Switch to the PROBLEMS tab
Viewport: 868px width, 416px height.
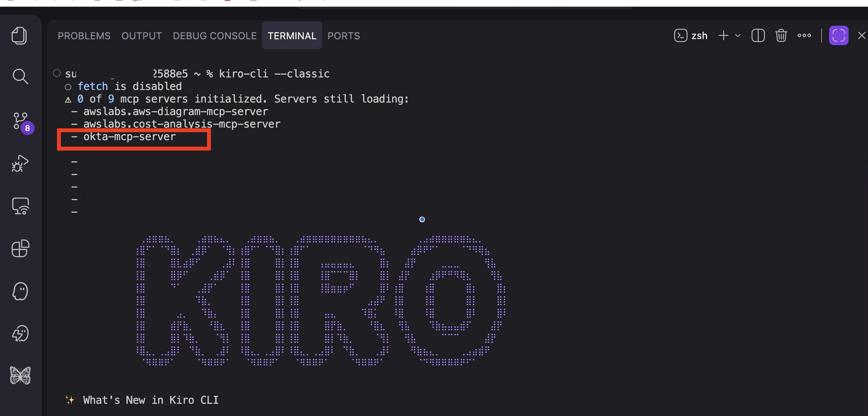84,35
